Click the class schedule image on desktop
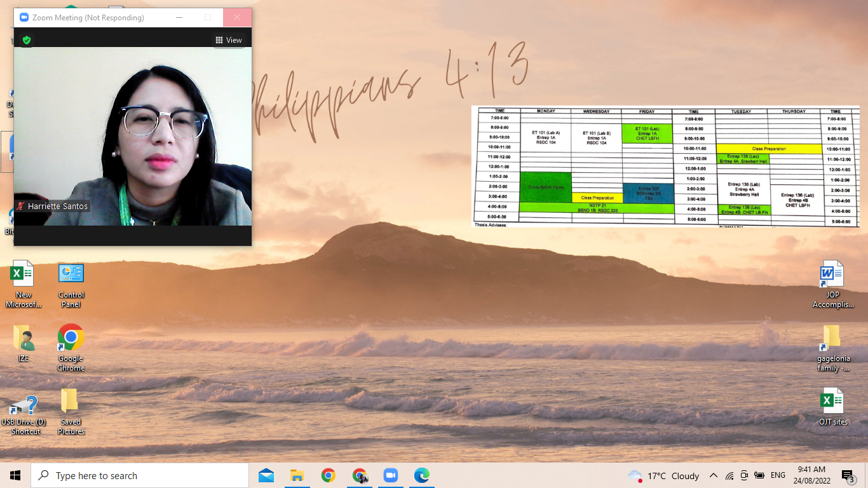This screenshot has width=868, height=488. click(666, 166)
